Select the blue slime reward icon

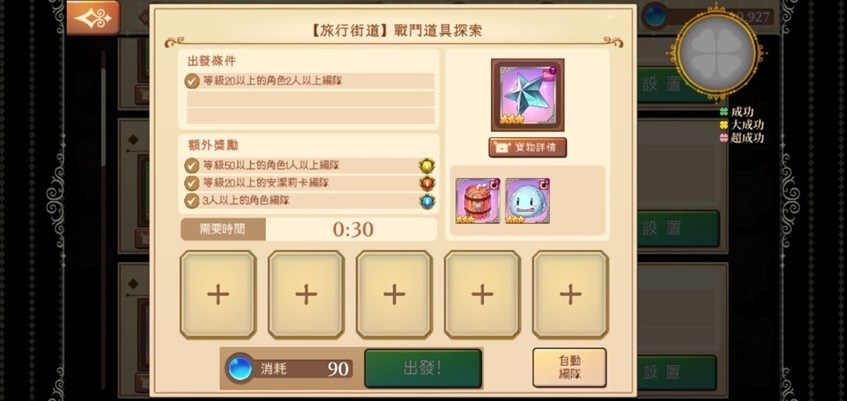528,200
